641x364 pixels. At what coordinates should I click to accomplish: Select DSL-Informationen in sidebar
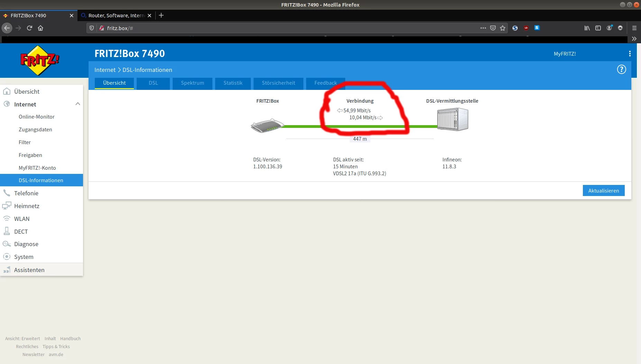(x=42, y=180)
